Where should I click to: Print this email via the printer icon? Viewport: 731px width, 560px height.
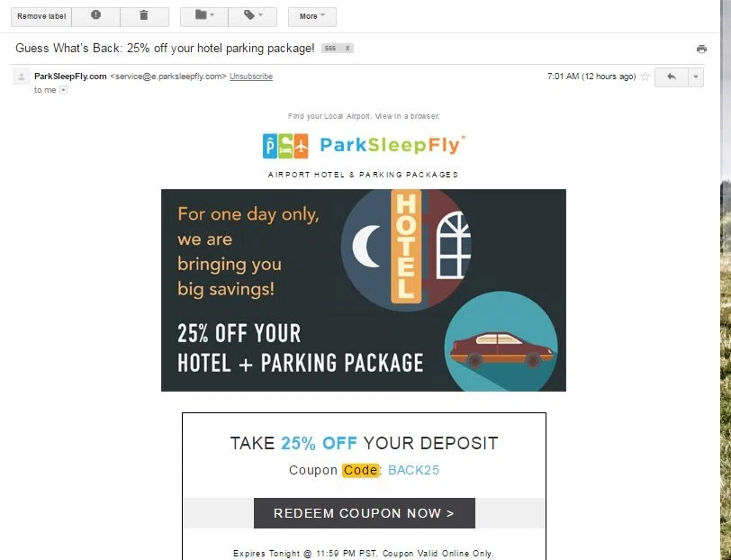click(701, 49)
